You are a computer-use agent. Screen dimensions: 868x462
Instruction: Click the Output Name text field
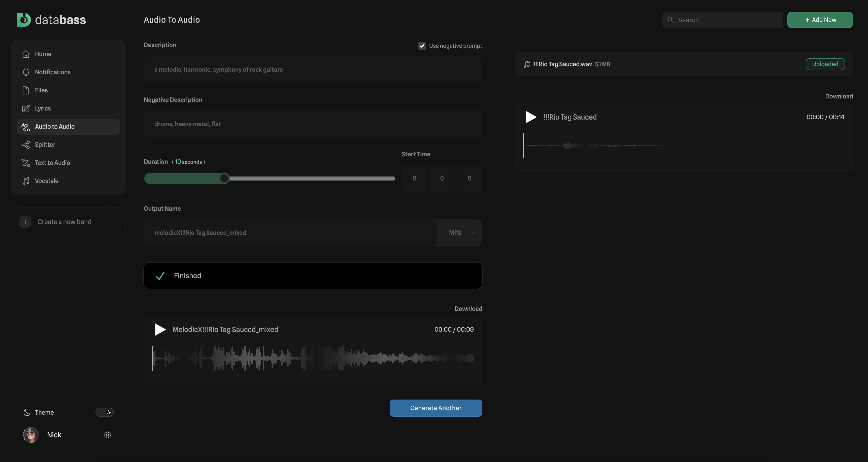point(290,233)
